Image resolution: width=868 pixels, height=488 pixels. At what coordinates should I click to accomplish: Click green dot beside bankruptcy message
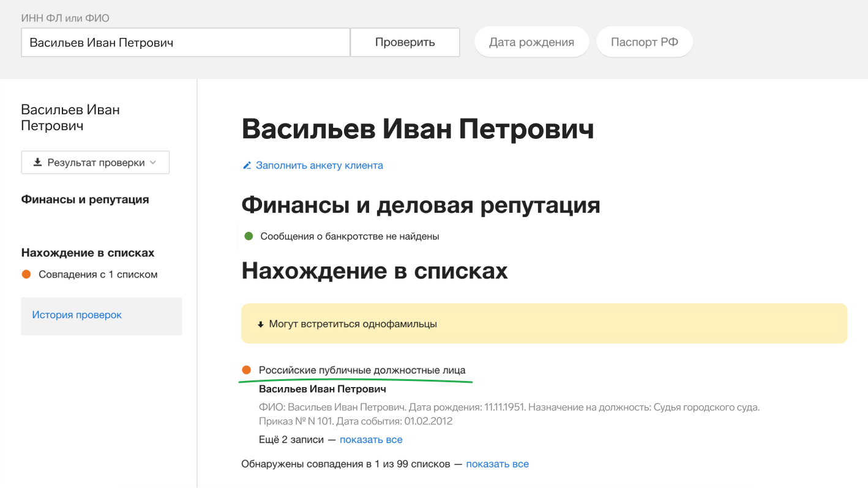(x=249, y=236)
